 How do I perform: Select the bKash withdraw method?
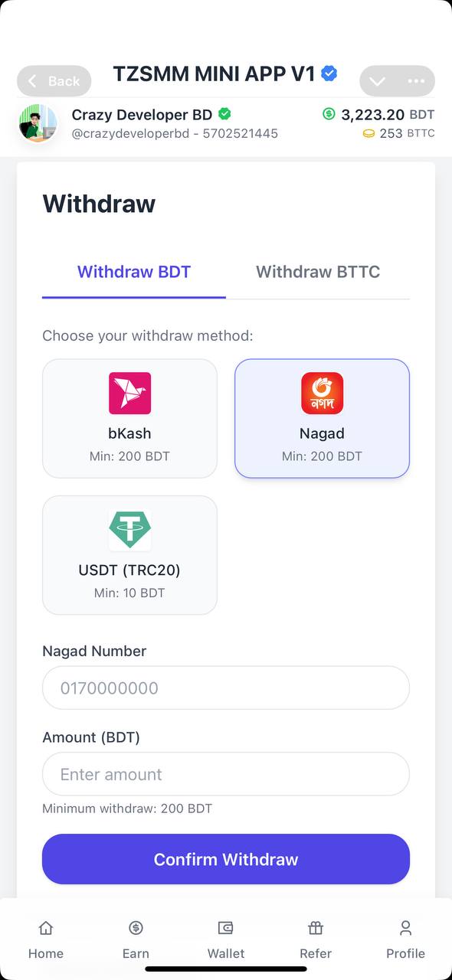[129, 418]
